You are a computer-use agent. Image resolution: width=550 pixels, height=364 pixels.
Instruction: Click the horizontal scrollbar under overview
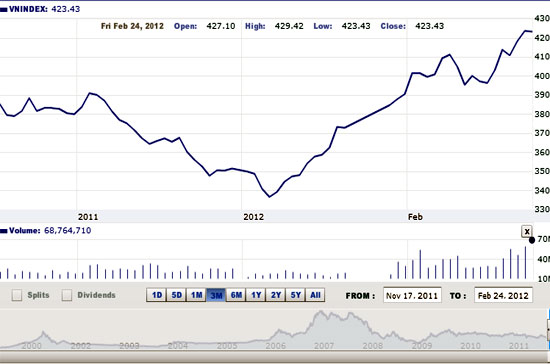pyautogui.click(x=274, y=357)
